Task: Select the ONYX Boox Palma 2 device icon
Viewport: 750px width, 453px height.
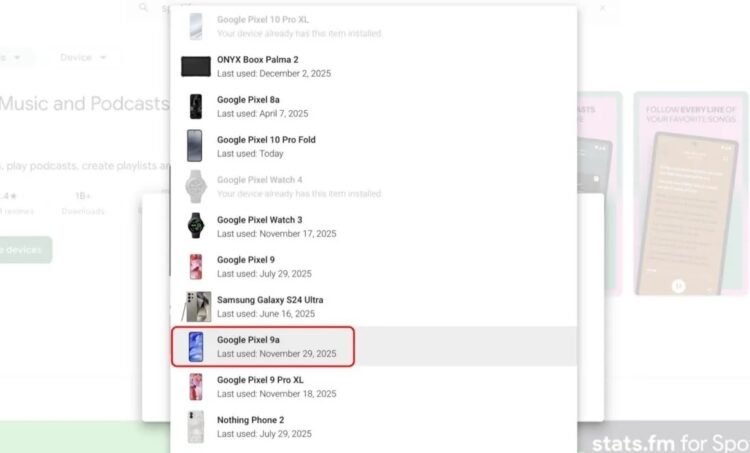Action: (x=196, y=66)
